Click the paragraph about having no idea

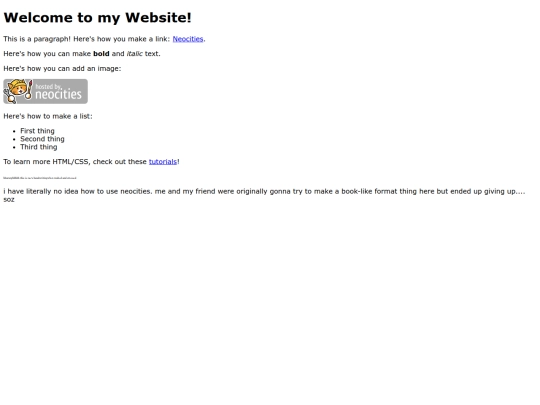click(x=264, y=195)
